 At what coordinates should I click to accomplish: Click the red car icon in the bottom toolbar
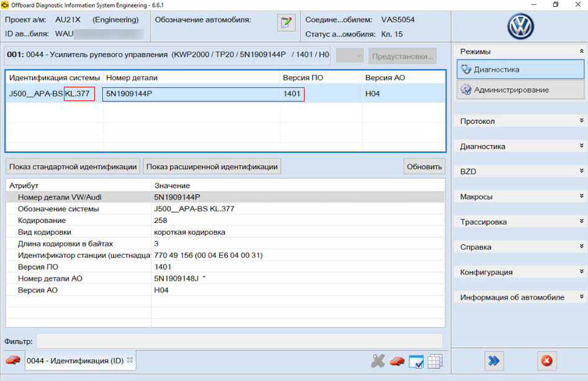point(397,361)
